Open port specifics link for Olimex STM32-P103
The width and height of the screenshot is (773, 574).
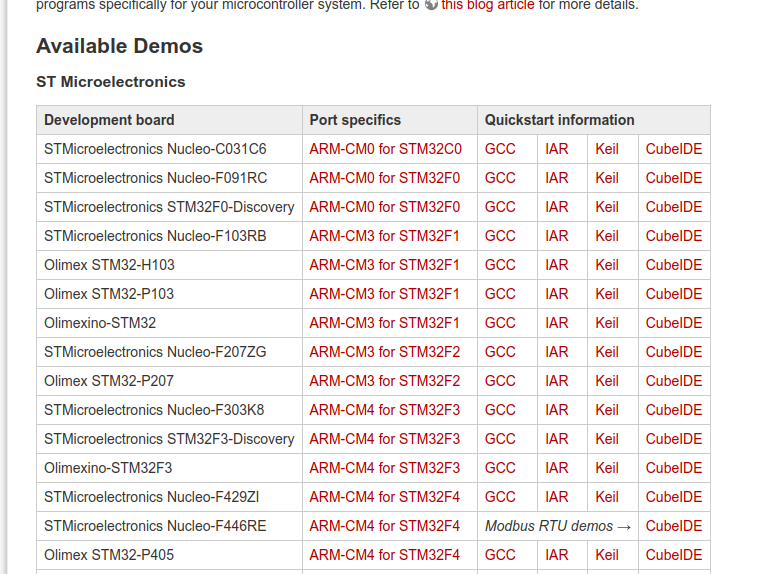coord(384,294)
